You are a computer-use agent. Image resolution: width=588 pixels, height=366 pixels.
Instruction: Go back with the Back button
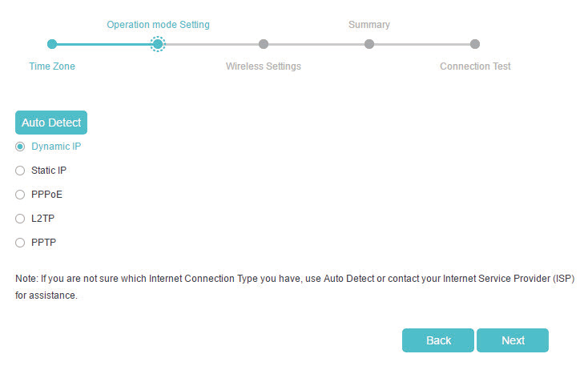pos(438,340)
